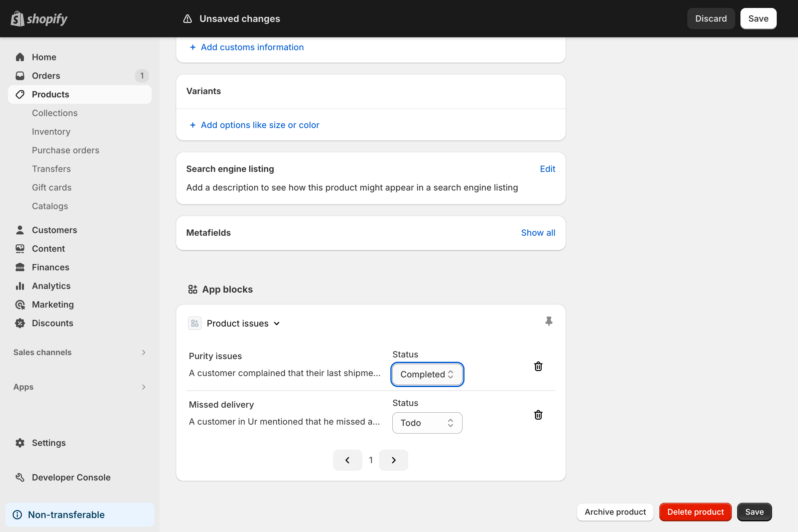Image resolution: width=798 pixels, height=532 pixels.
Task: Click the Discounts badge icon
Action: tap(20, 323)
